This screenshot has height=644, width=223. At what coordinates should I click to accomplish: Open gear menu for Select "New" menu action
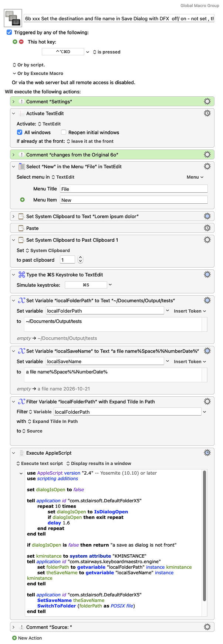pyautogui.click(x=207, y=166)
